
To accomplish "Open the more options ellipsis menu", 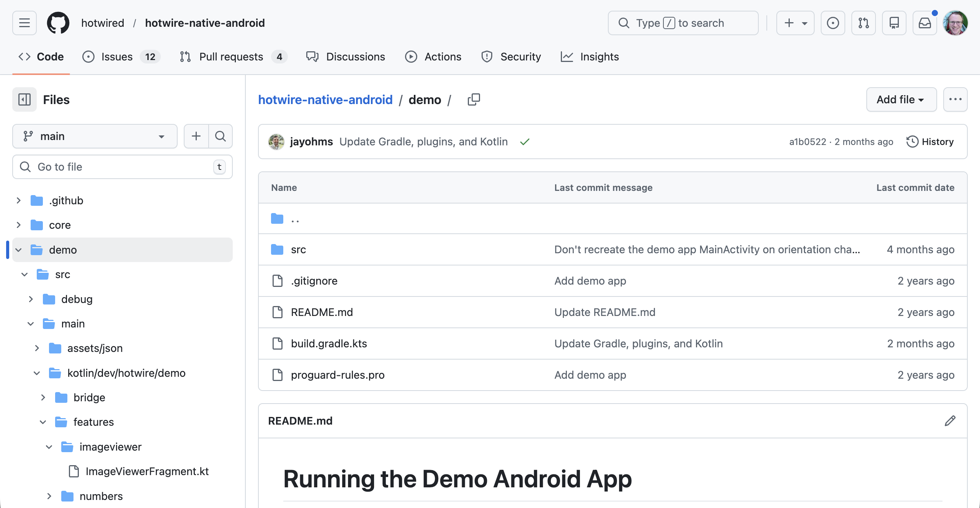I will pyautogui.click(x=955, y=99).
